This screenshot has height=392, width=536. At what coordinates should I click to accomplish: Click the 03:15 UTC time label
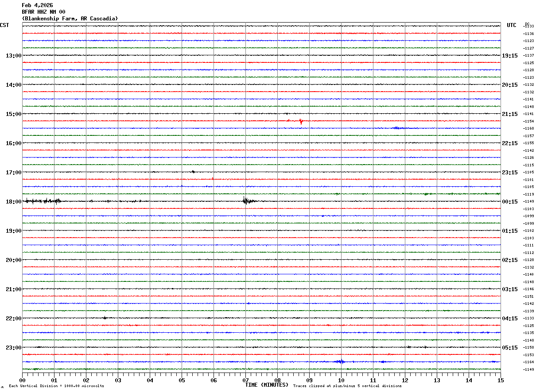tap(510, 289)
